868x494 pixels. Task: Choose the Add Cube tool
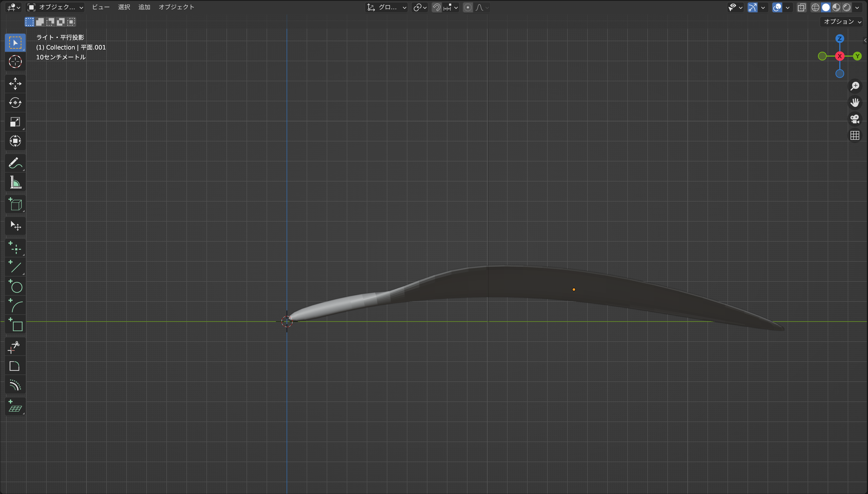[15, 204]
